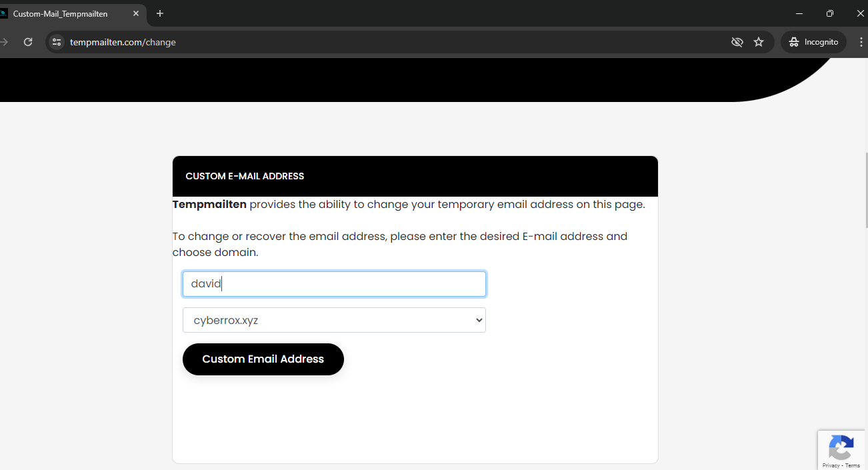This screenshot has width=868, height=470.
Task: Open a new browser tab with plus icon
Action: [x=159, y=13]
